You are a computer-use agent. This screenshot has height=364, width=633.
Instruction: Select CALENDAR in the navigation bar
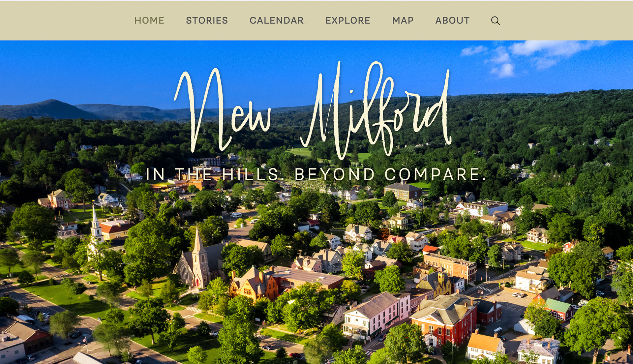click(x=276, y=20)
